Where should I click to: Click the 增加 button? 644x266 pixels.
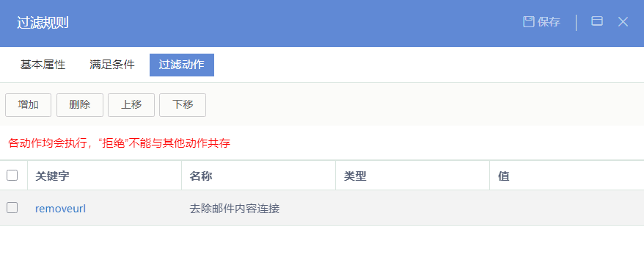(x=29, y=105)
